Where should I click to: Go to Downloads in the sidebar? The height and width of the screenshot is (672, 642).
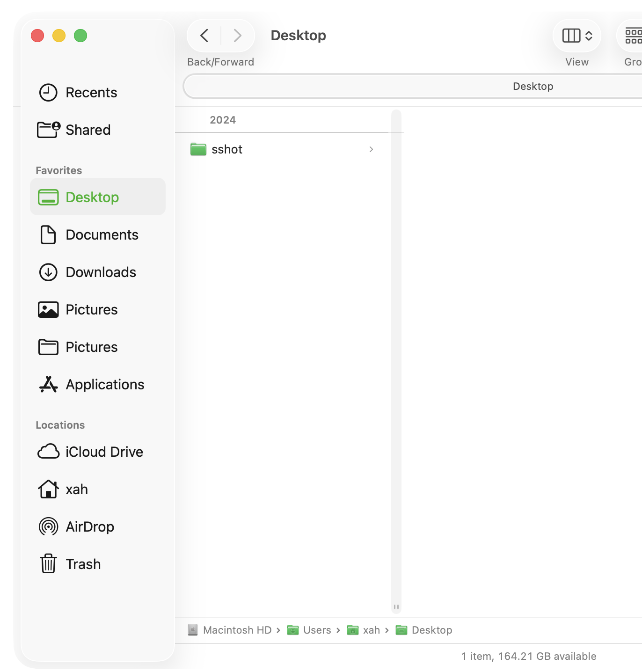pos(101,272)
